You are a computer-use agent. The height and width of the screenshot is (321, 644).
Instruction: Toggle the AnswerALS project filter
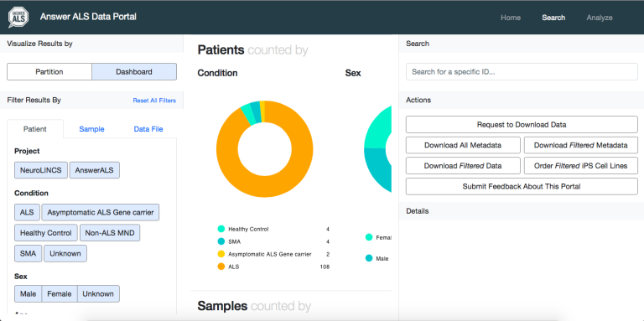coord(95,170)
